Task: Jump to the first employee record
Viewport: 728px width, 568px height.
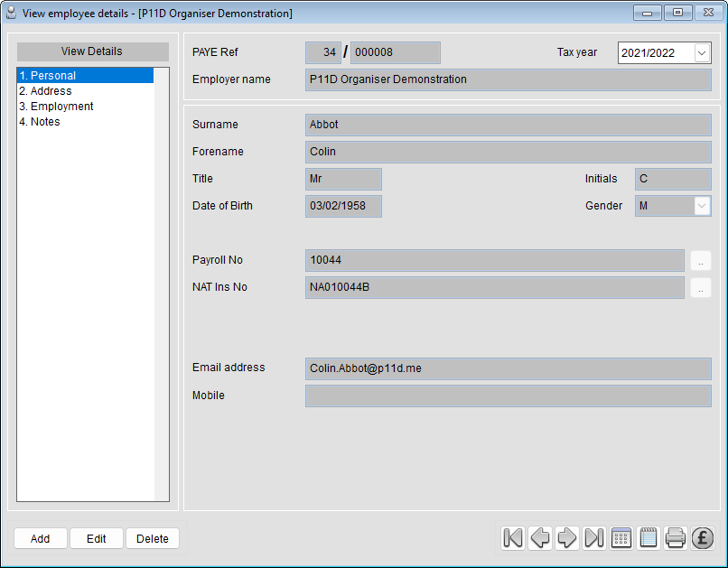Action: coord(512,537)
